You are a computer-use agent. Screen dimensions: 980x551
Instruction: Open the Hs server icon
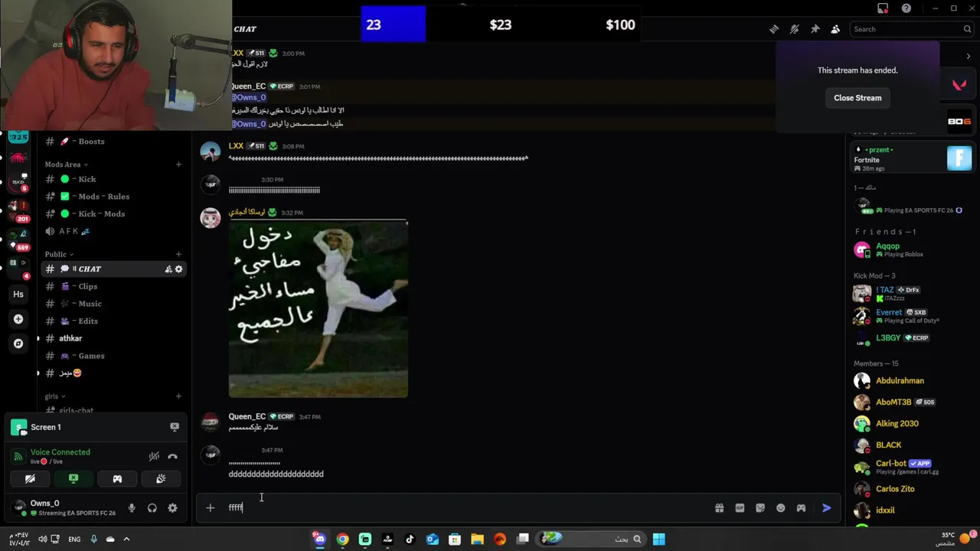(18, 295)
